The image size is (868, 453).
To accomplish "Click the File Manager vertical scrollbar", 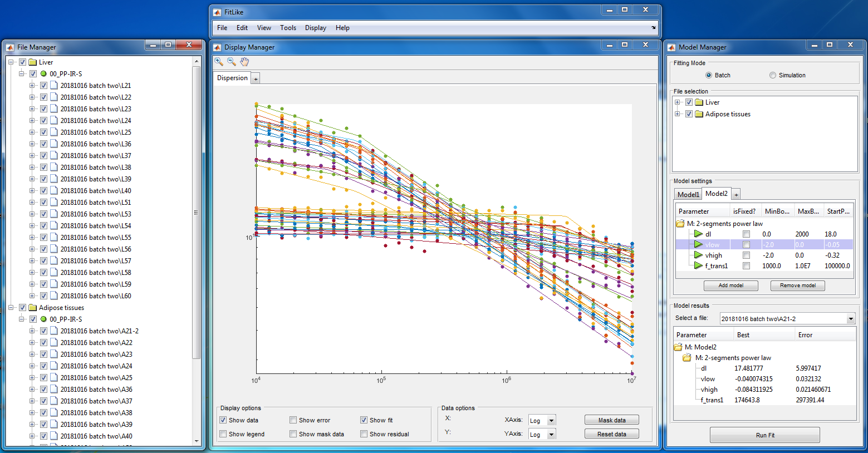I will [196, 213].
